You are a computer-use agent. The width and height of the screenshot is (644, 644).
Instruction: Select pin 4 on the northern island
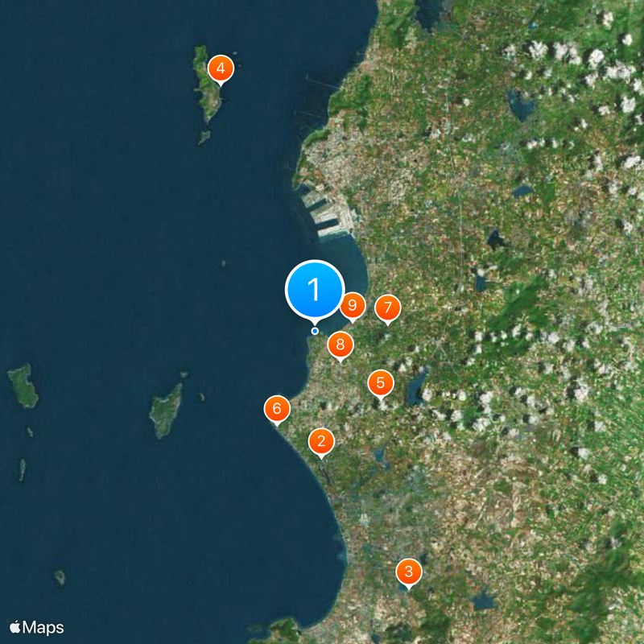[221, 68]
